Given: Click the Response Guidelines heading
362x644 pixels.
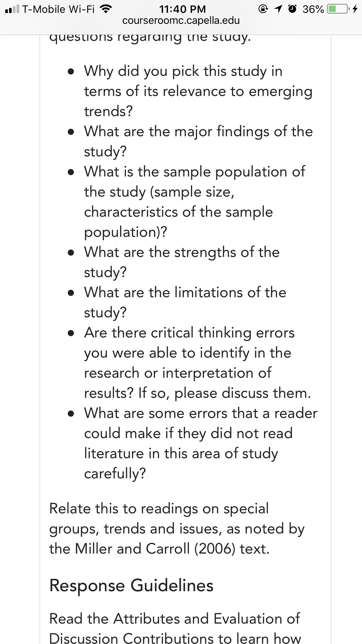Looking at the screenshot, I should pos(131,585).
